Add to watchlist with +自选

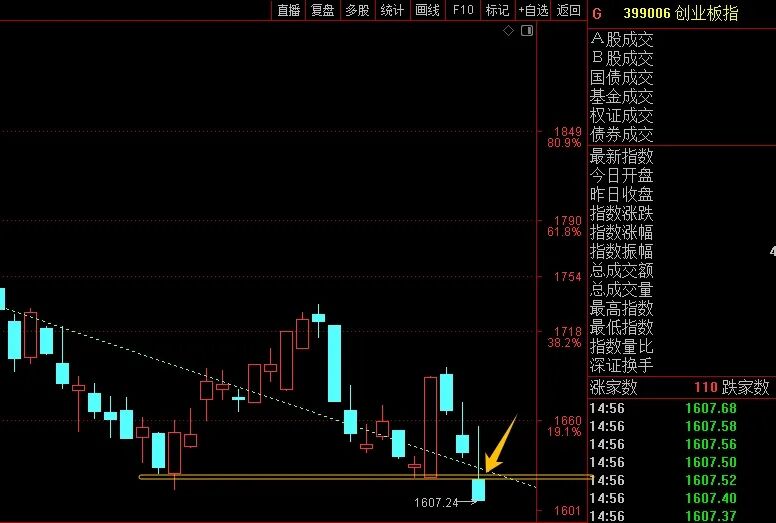533,10
